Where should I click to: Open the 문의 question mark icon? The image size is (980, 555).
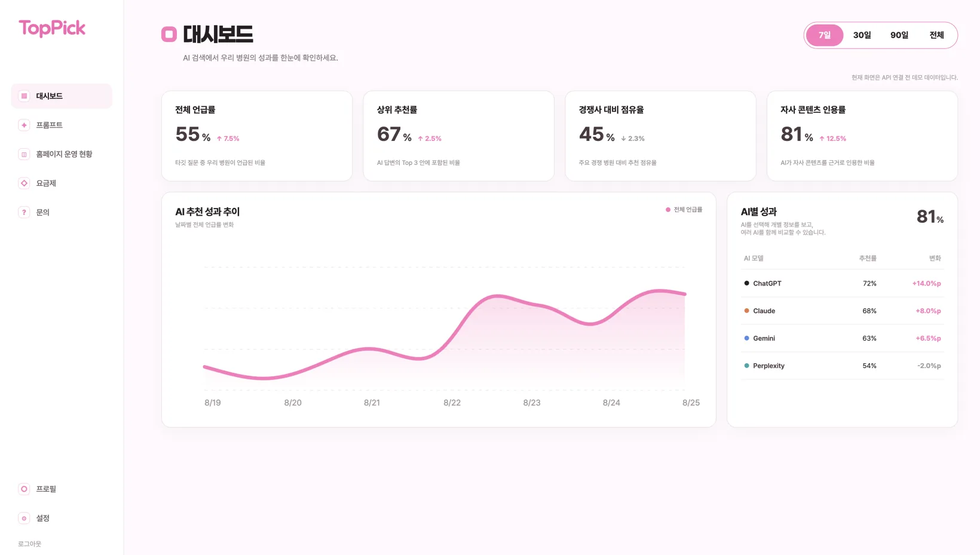[x=24, y=212]
